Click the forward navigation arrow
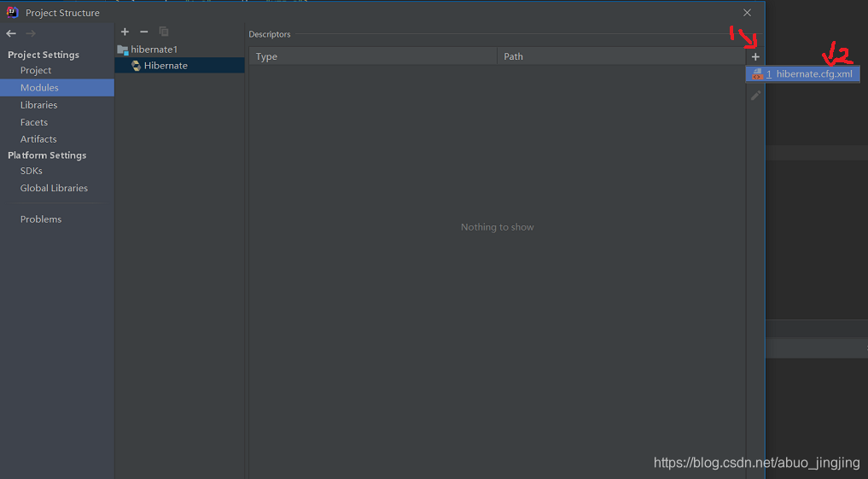The height and width of the screenshot is (479, 868). [31, 34]
